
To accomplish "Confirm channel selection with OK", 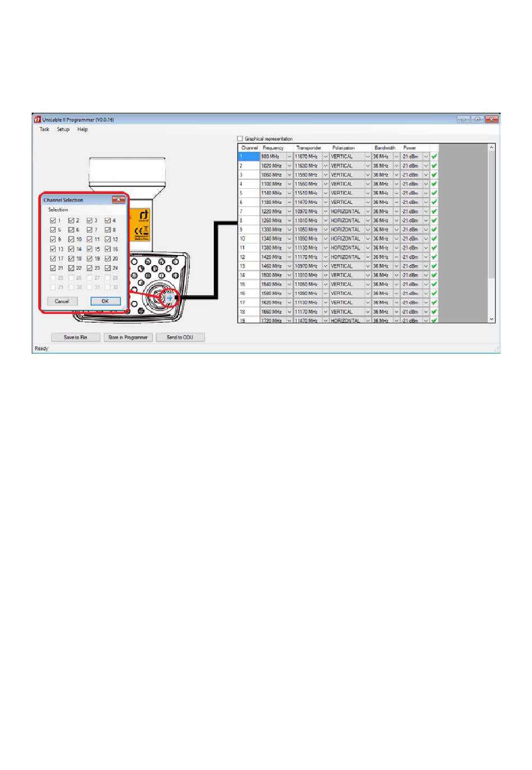I will pyautogui.click(x=105, y=301).
